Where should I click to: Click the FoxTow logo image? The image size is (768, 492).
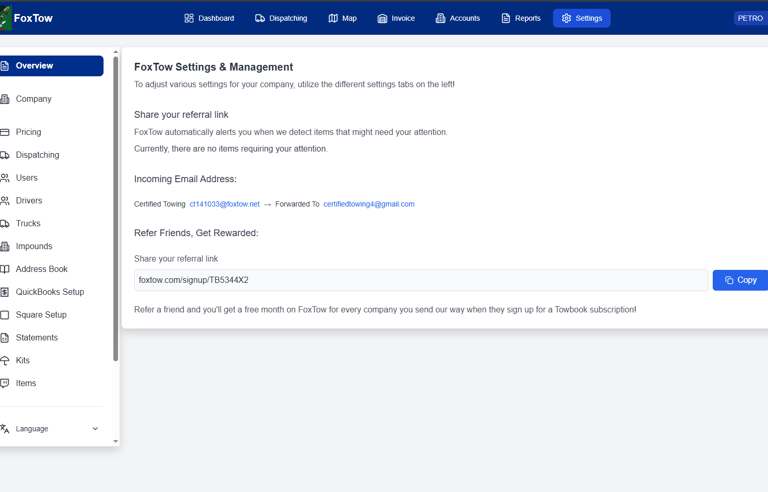[5, 18]
